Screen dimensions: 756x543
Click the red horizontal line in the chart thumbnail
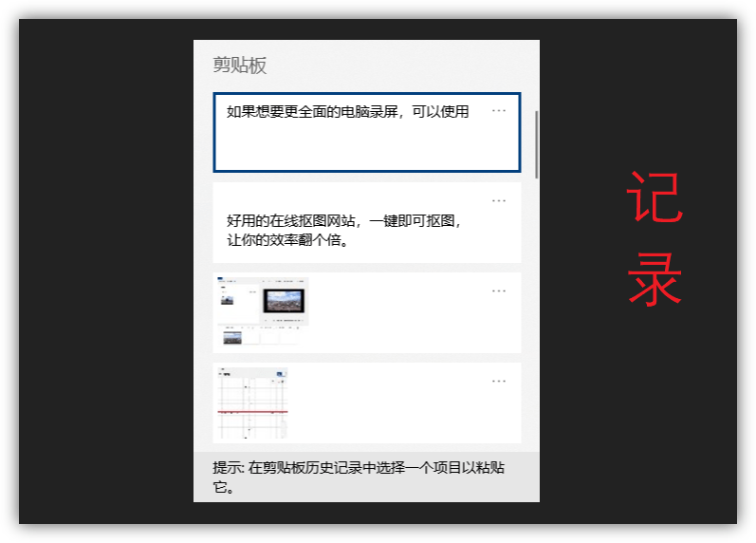coord(252,412)
